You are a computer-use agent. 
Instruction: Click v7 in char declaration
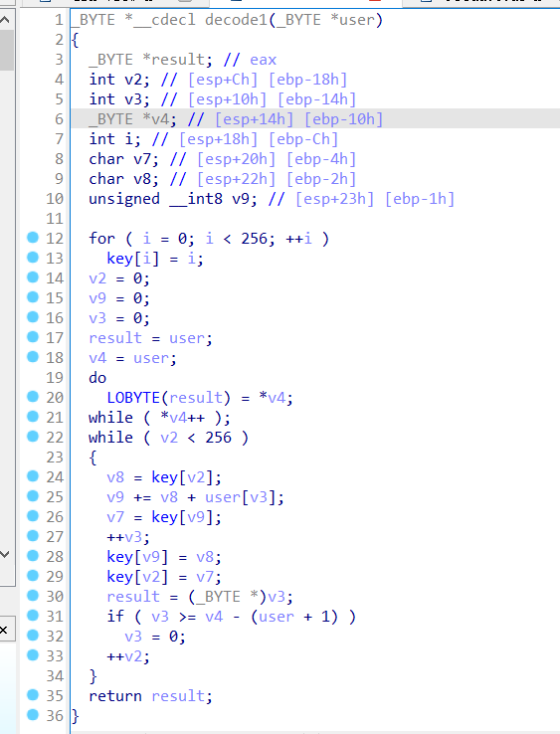pyautogui.click(x=142, y=159)
